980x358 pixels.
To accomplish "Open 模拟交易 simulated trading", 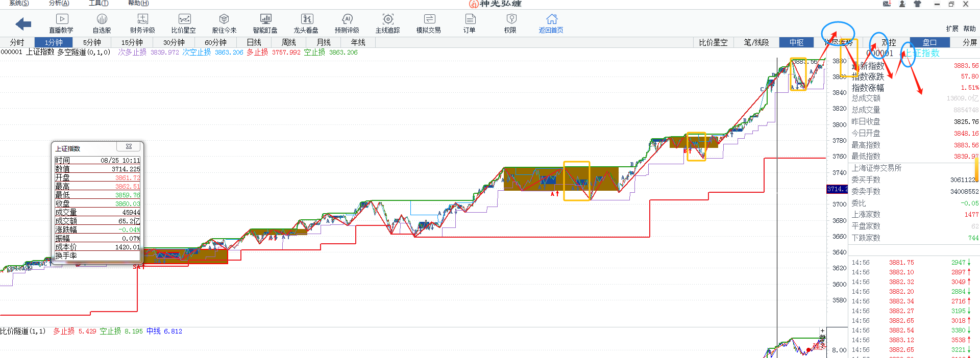I will tap(429, 23).
